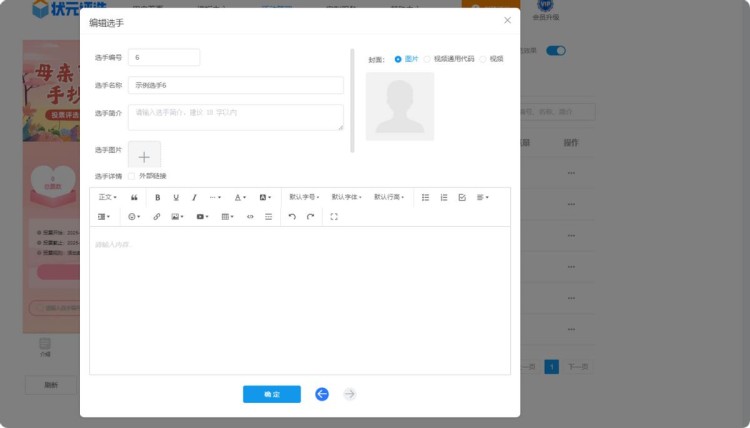Enter fullscreen editor mode
The height and width of the screenshot is (428, 750).
pyautogui.click(x=334, y=216)
